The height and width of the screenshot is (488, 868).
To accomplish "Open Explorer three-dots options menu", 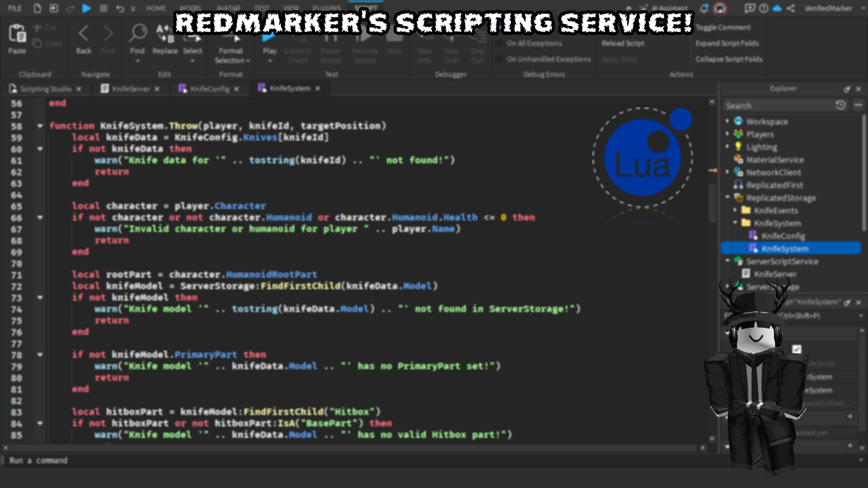I will tap(858, 105).
